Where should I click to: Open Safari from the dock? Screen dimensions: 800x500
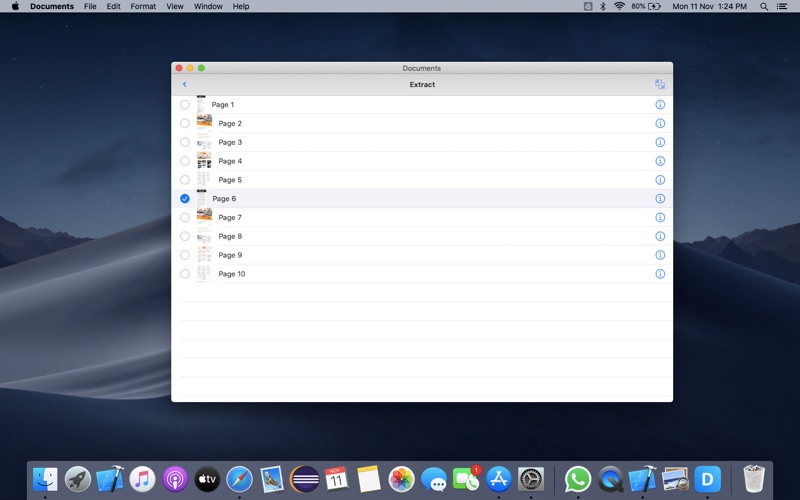pos(239,479)
